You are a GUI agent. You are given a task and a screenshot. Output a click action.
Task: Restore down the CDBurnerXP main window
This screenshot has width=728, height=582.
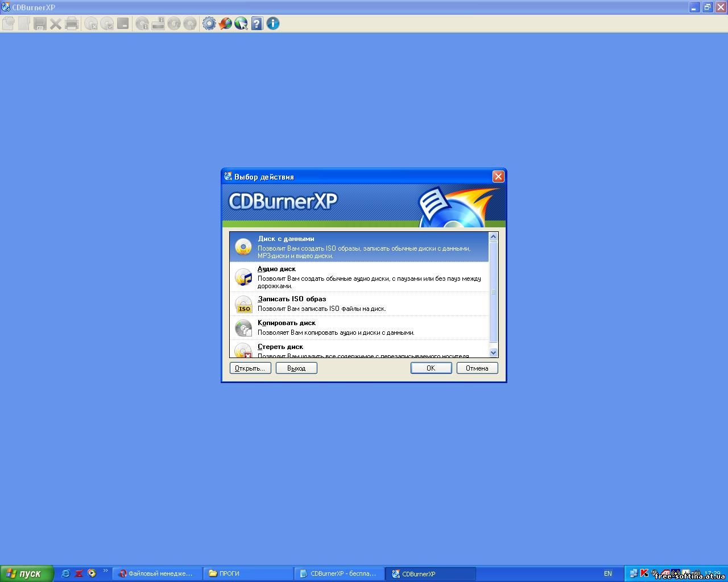click(x=708, y=7)
